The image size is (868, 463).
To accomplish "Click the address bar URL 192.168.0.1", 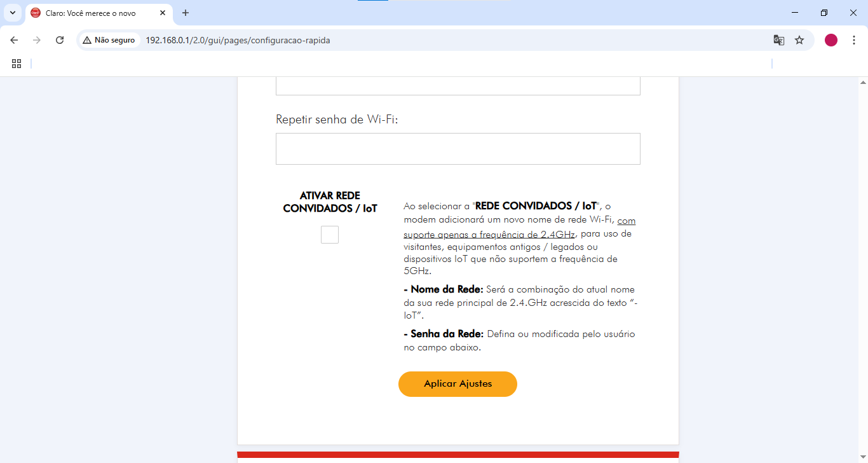I will [238, 40].
